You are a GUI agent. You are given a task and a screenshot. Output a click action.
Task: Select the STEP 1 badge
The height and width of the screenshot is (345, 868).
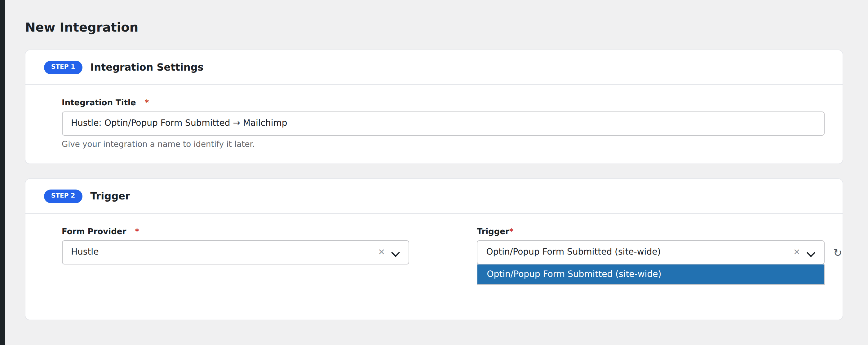[63, 67]
